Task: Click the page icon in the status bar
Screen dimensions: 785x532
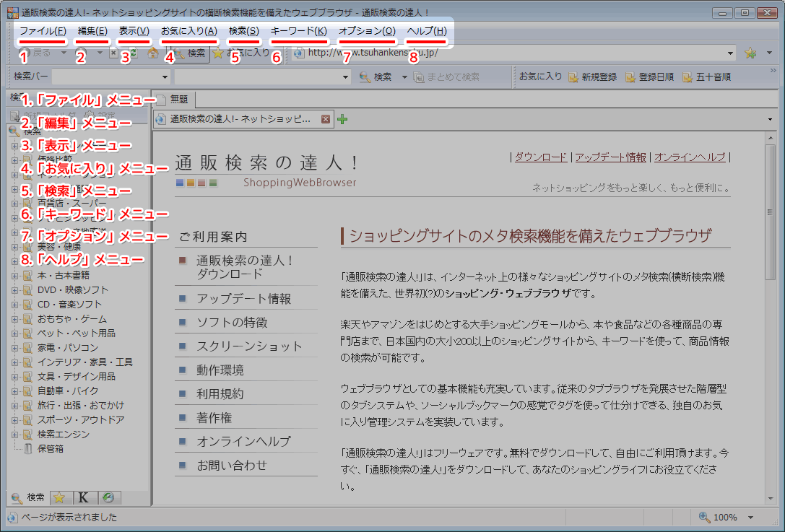Action: 13,518
